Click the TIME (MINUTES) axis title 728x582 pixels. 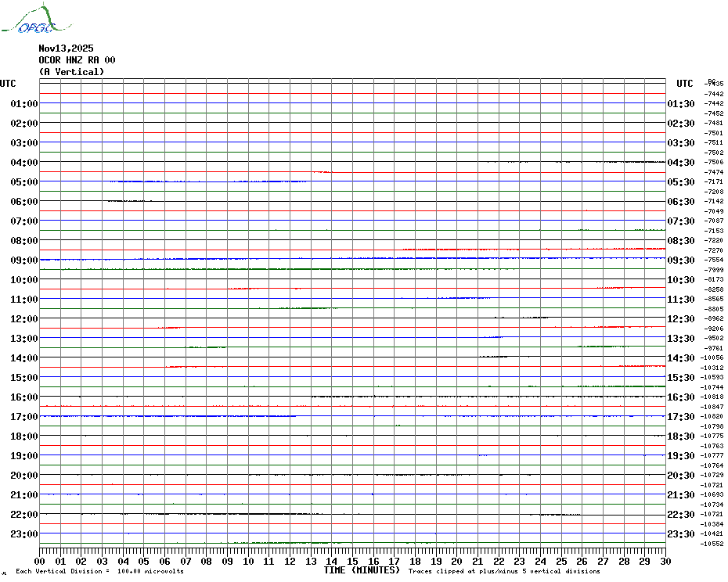click(x=362, y=570)
